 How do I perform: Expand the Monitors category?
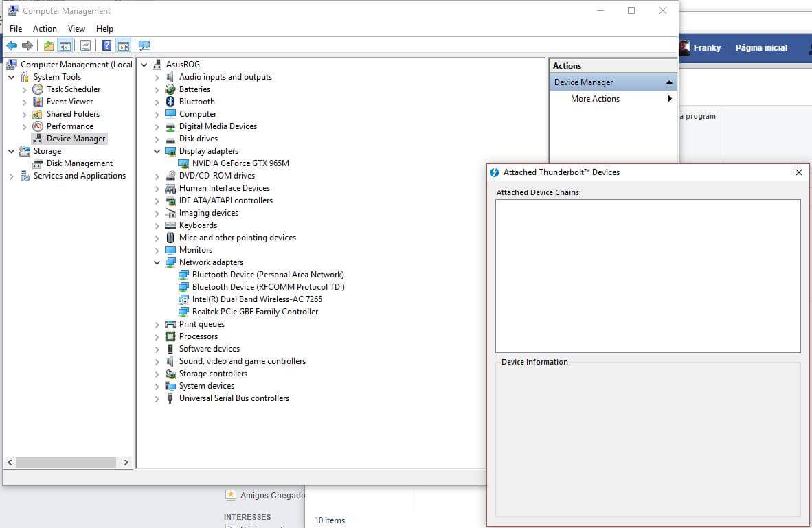[x=157, y=251]
